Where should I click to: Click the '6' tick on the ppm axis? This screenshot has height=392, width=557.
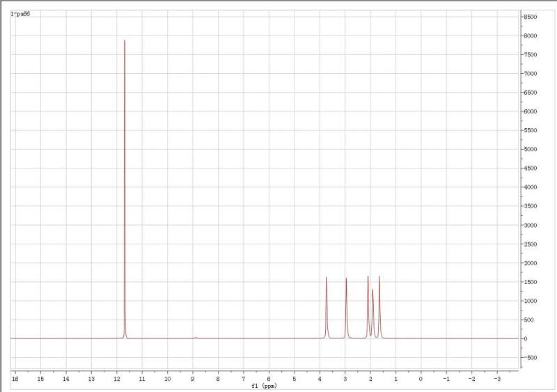click(x=269, y=379)
